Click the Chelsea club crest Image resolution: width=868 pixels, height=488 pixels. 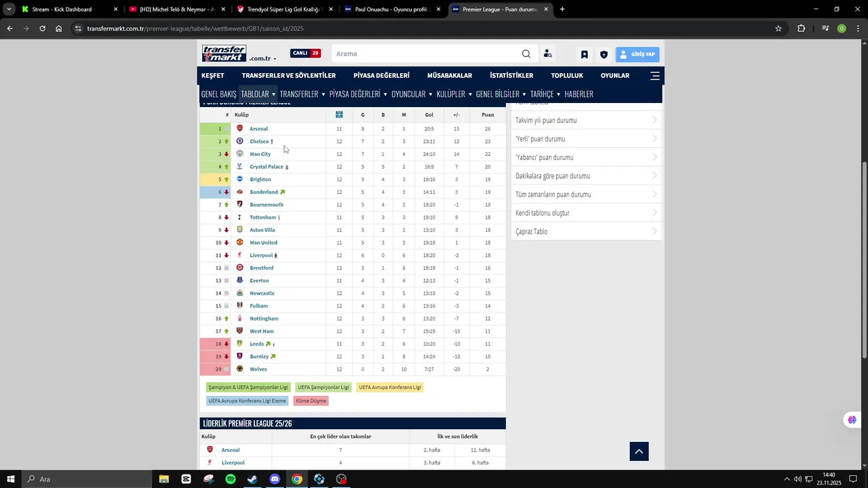(239, 141)
